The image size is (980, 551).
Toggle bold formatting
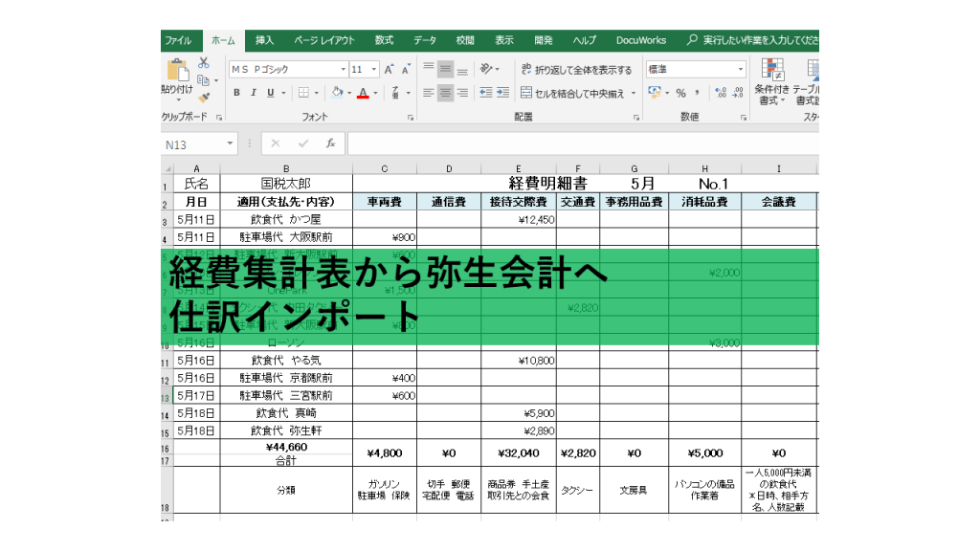tap(237, 93)
